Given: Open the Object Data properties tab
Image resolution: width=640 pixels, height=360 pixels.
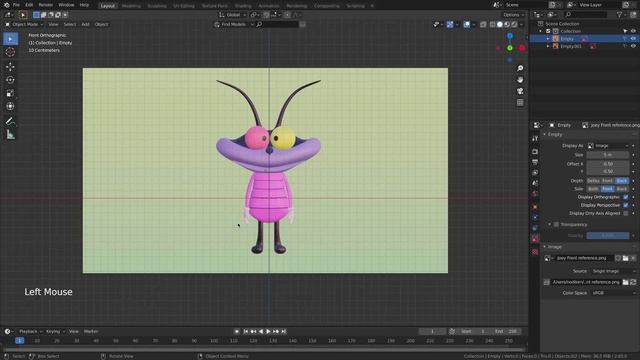Looking at the screenshot, I should point(535,239).
